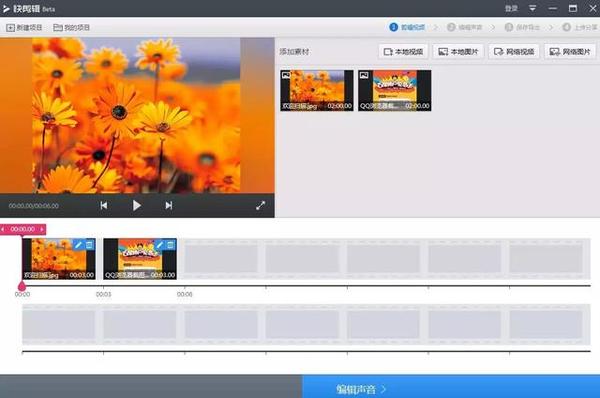Select the flower image in material library

(x=317, y=90)
